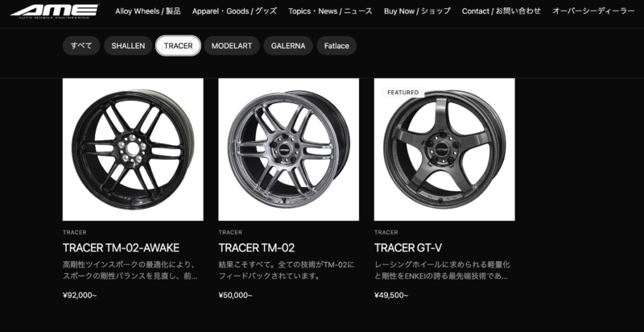Open the Alloy Wheels / 製品 menu
Screen dimensions: 644x332
(148, 11)
